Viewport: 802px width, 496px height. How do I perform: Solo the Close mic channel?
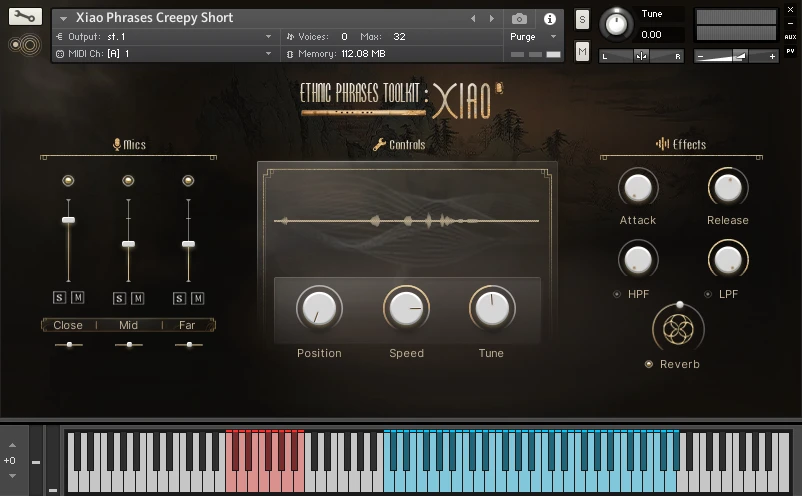pyautogui.click(x=59, y=298)
